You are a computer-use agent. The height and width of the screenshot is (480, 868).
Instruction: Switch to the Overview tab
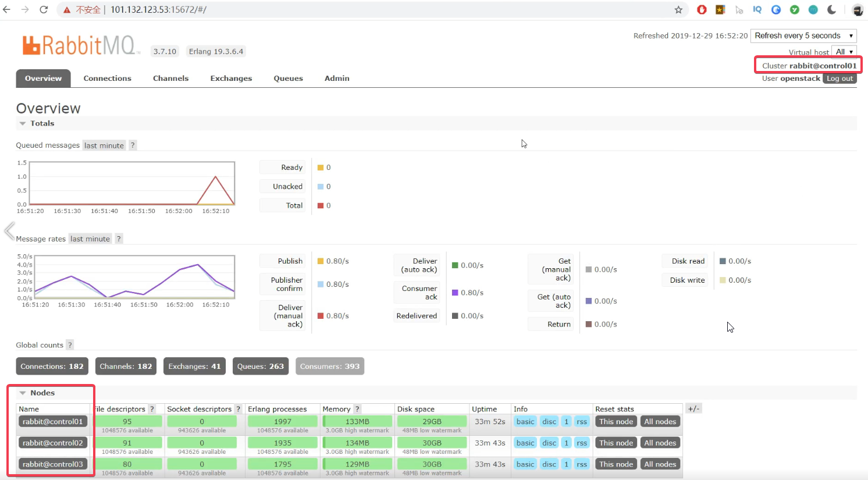click(43, 79)
